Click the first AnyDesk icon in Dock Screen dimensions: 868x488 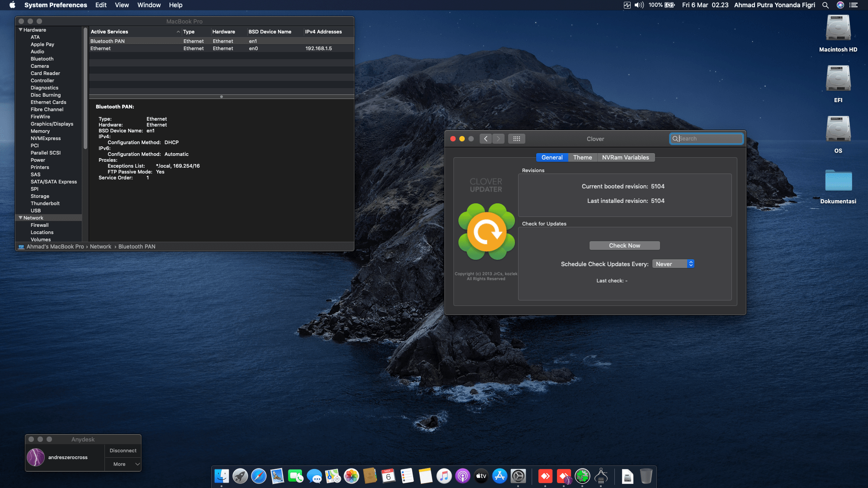pyautogui.click(x=545, y=476)
